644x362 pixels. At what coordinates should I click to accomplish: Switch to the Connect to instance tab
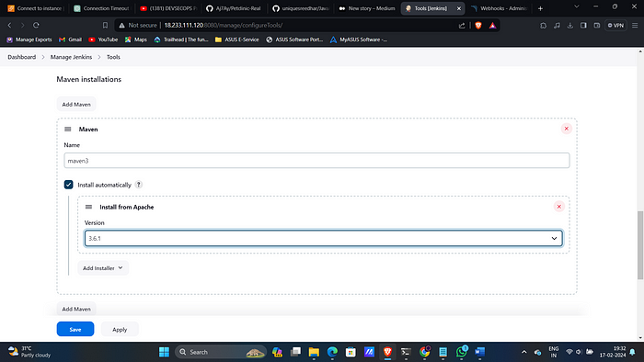[36, 8]
